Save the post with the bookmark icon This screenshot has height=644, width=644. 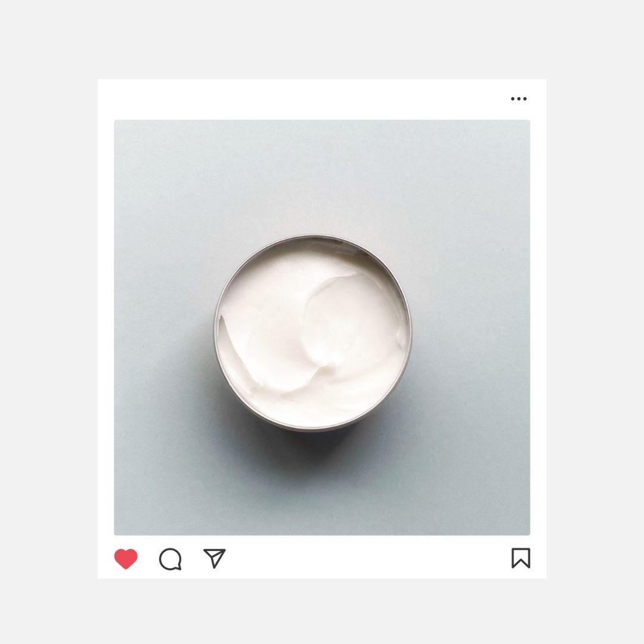[x=521, y=558]
